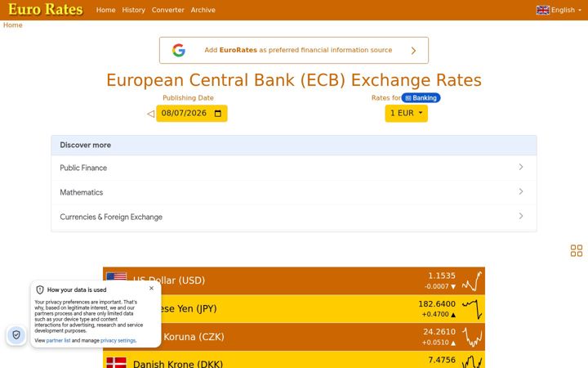This screenshot has width=588, height=368.
Task: Open the 1 EUR amount dropdown
Action: tap(406, 114)
